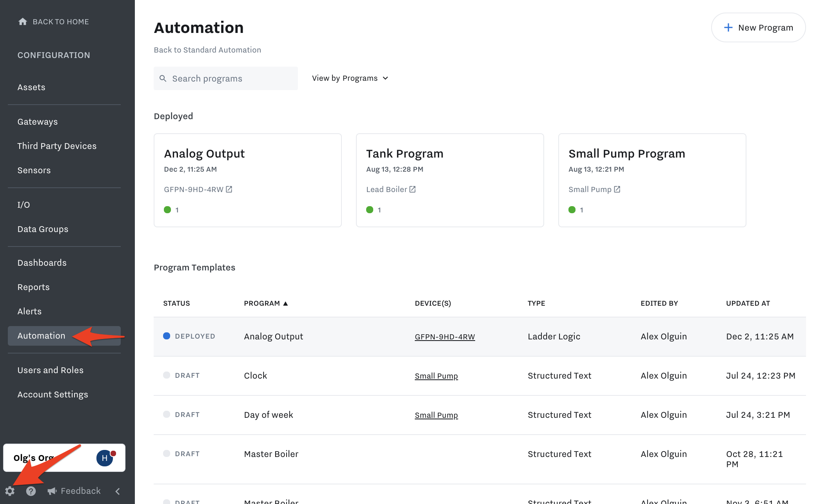This screenshot has width=817, height=504.
Task: Click GFPN-9HD-4RW text on Analog Output card
Action: click(194, 189)
